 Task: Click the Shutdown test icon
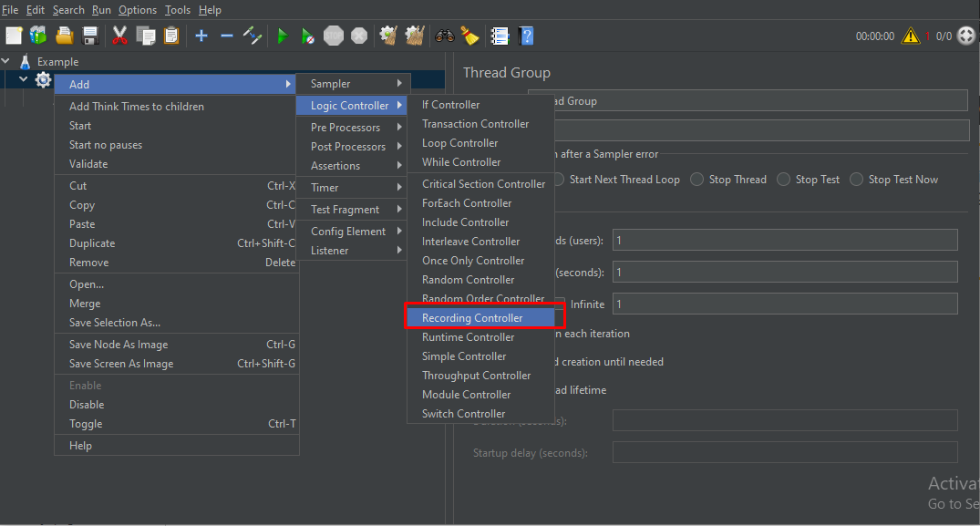point(359,36)
